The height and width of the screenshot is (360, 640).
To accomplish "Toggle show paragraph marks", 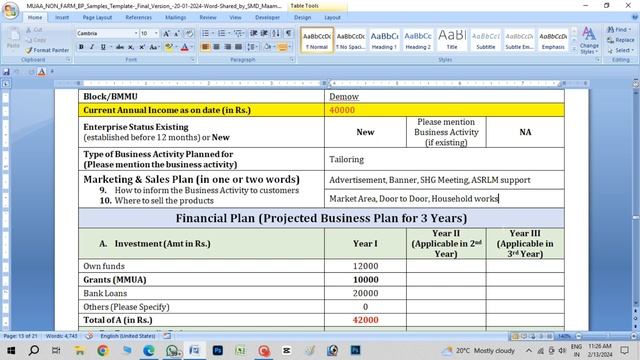I will click(288, 33).
